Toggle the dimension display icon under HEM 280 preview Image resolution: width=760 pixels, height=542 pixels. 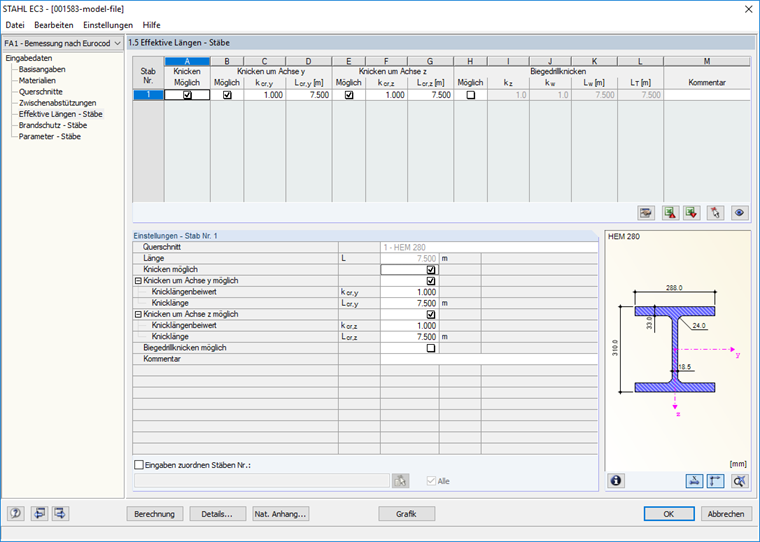pyautogui.click(x=694, y=480)
